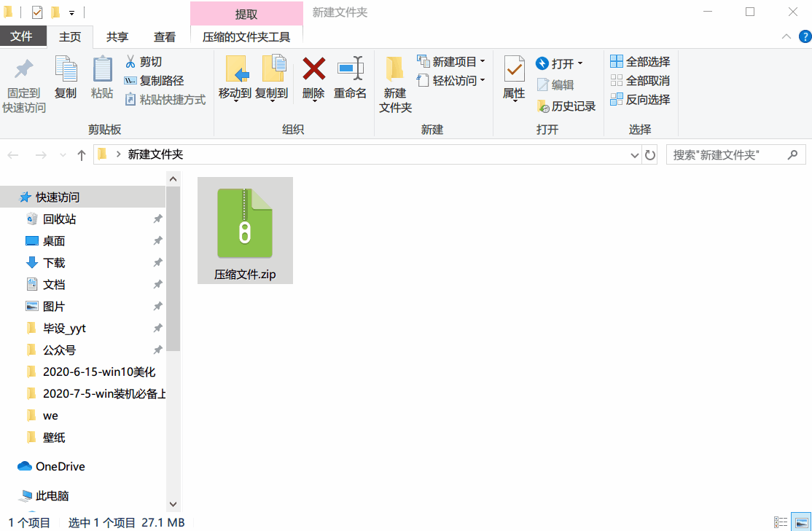Image resolution: width=812 pixels, height=531 pixels.
Task: Select all items with 全部选择
Action: point(640,61)
